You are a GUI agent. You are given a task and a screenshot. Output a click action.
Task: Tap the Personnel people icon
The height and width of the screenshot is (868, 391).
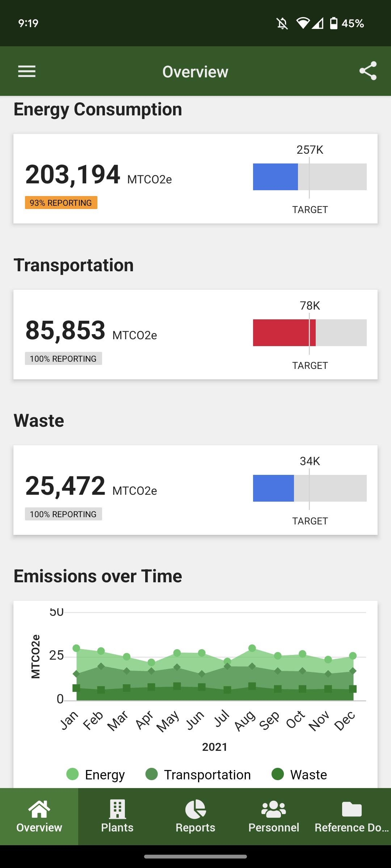point(274,809)
